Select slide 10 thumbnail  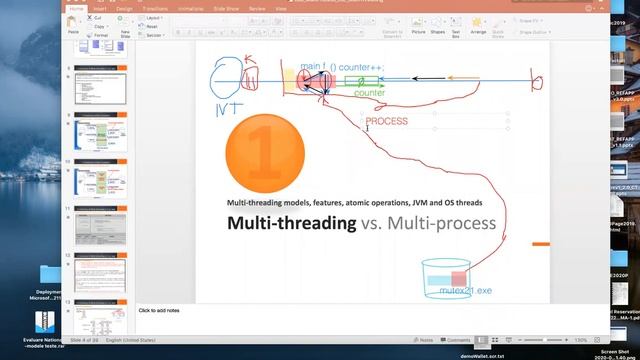(x=100, y=178)
